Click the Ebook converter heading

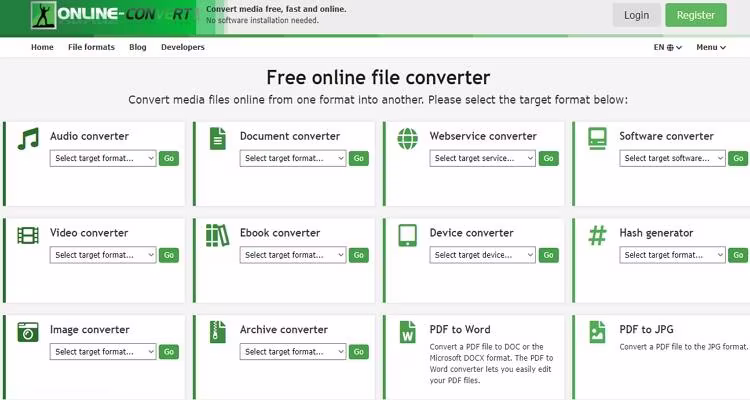coord(280,233)
